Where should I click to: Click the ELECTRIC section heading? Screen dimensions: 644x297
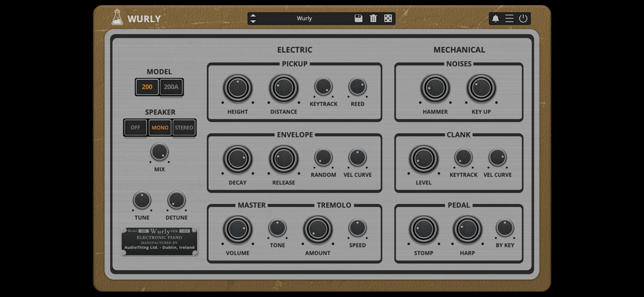294,50
